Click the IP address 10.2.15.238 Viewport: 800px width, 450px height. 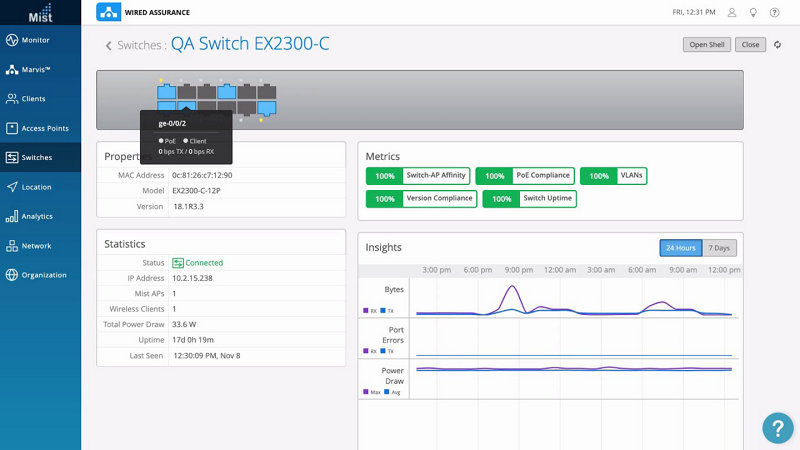[192, 278]
